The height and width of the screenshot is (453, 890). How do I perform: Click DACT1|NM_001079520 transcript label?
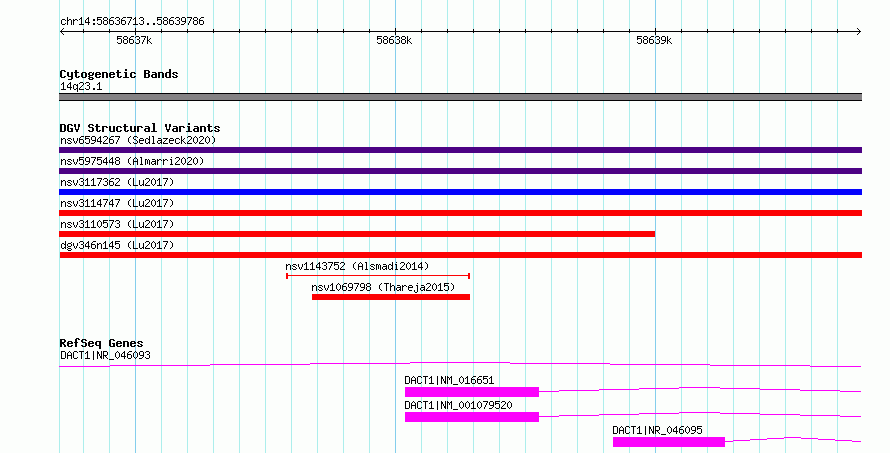458,405
